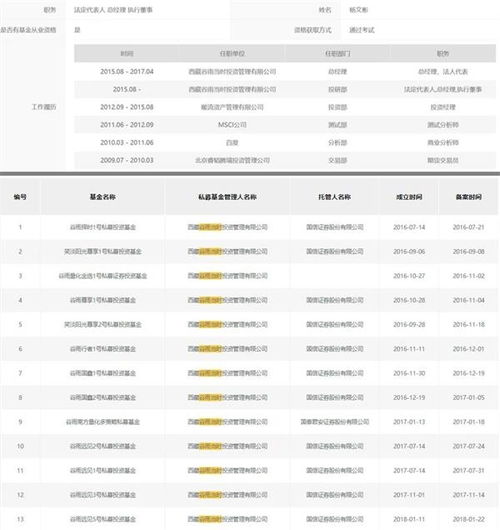Click 分析部 in the 百度 row

click(x=338, y=143)
